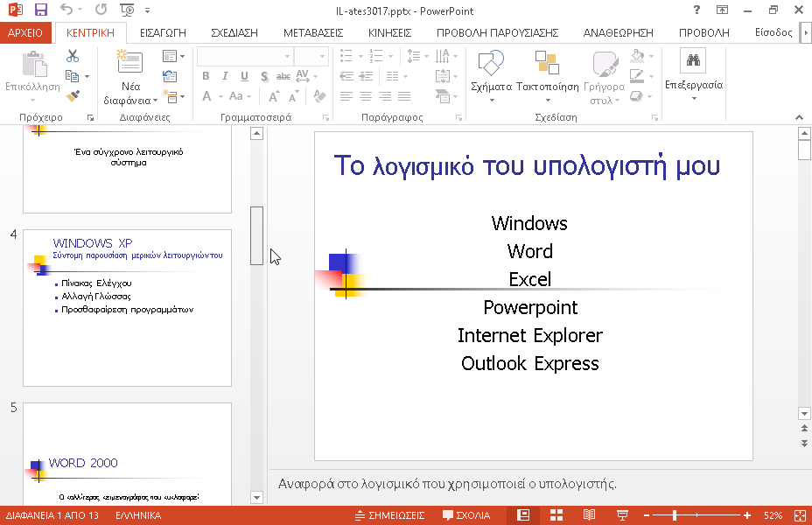The width and height of the screenshot is (812, 525).
Task: Start slideshow from beginning in Quick Access toolbar
Action: pos(127,10)
